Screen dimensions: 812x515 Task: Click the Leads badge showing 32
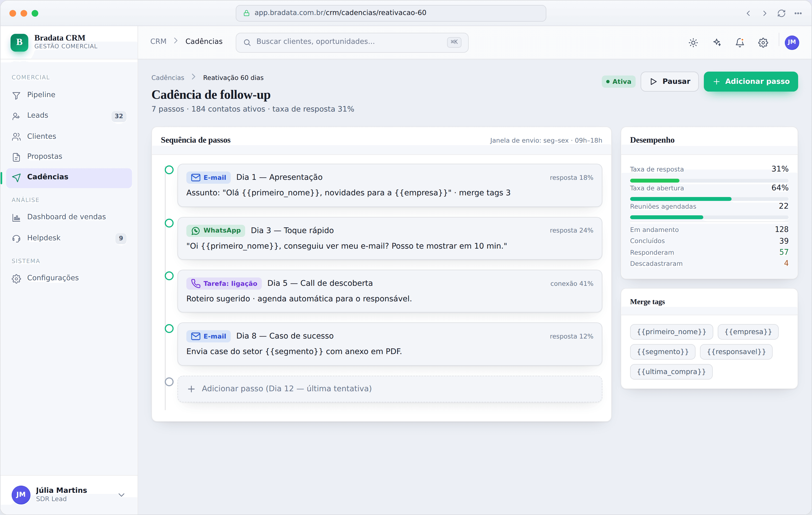pyautogui.click(x=119, y=116)
